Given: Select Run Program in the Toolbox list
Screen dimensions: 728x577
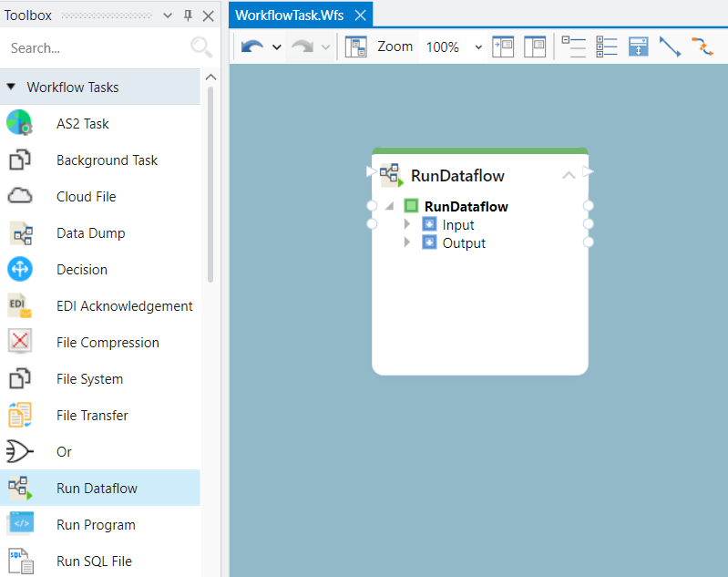Looking at the screenshot, I should (96, 524).
